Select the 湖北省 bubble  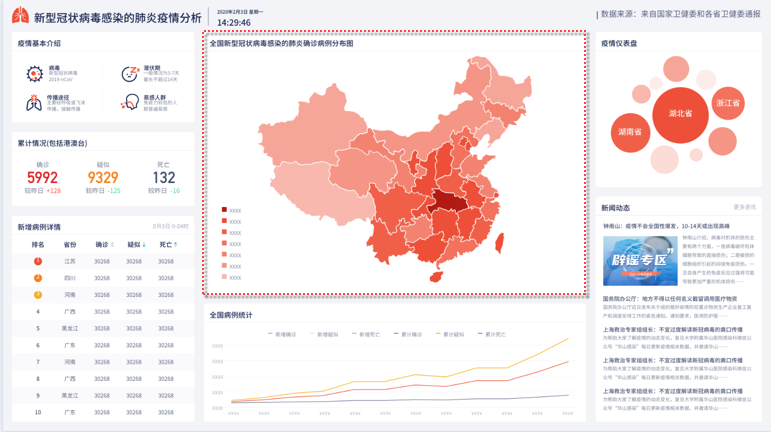coord(680,114)
